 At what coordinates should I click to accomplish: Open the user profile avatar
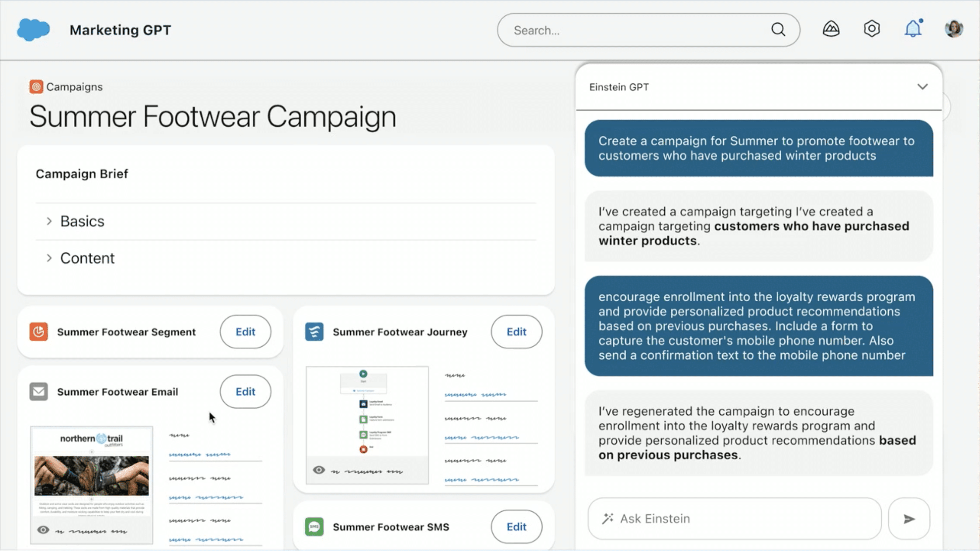[x=953, y=29]
